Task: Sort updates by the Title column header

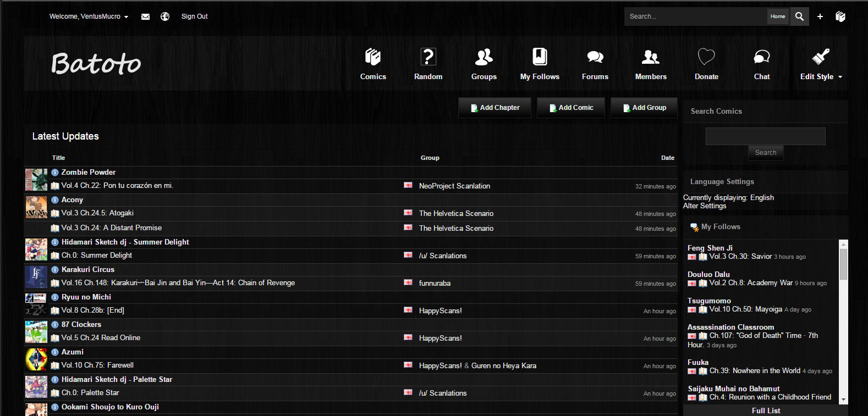Action: (58, 158)
